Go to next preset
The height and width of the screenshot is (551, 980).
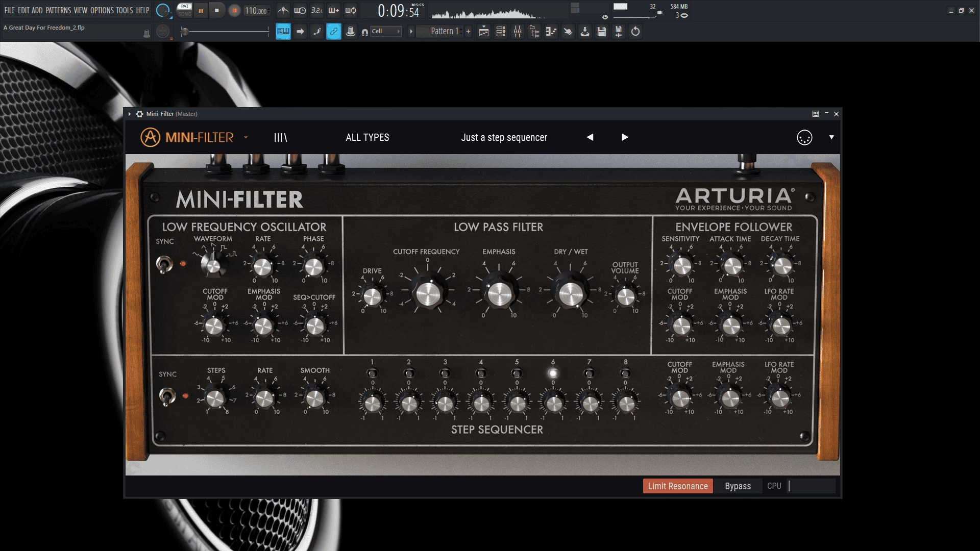point(625,137)
